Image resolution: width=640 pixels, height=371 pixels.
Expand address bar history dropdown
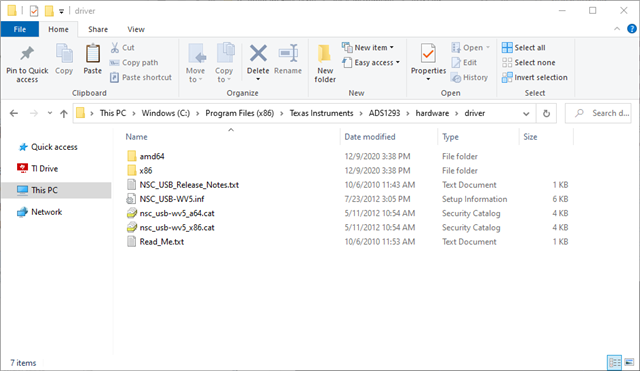tap(526, 113)
